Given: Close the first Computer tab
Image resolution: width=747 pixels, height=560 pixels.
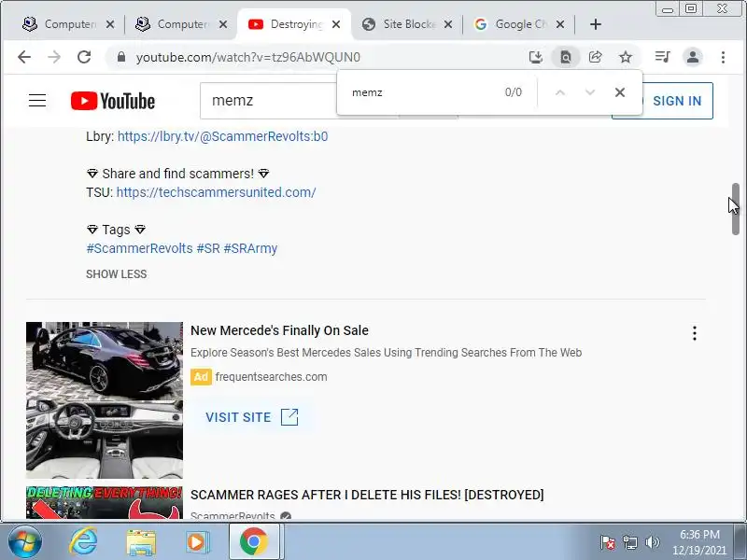Looking at the screenshot, I should click(110, 24).
